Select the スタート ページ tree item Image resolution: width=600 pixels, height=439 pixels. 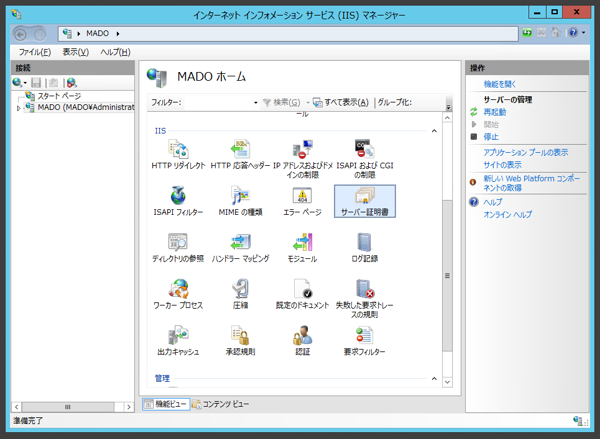coord(59,96)
